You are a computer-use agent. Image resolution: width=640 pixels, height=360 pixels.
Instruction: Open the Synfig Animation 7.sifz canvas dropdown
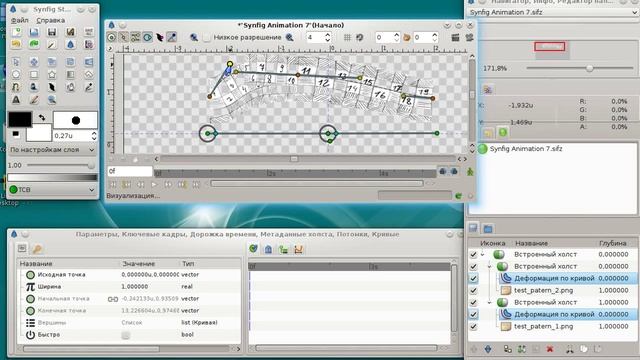(x=553, y=12)
